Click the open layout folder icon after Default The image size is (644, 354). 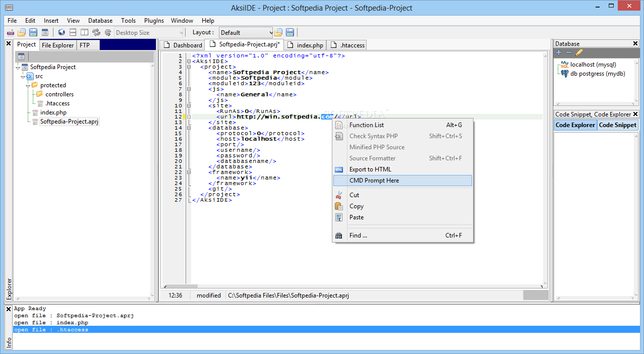[278, 33]
